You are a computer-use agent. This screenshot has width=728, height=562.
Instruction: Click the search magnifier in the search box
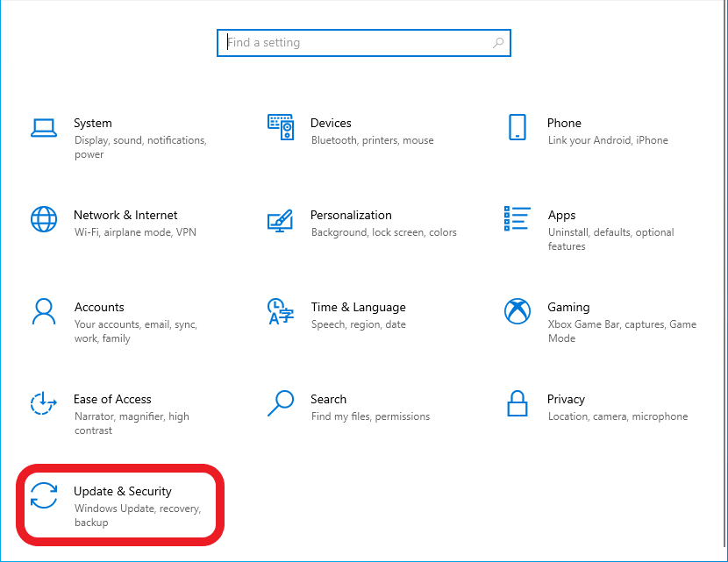498,43
